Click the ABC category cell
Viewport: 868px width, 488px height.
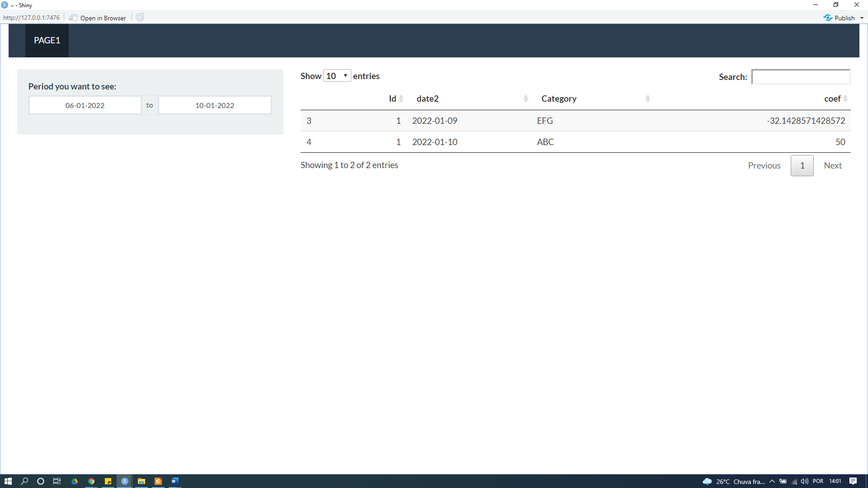545,142
